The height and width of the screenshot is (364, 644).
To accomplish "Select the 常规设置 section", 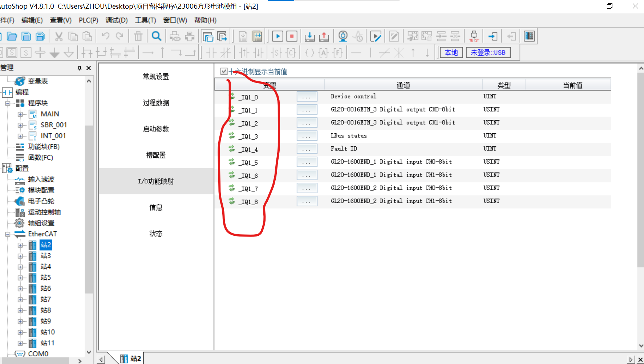I will point(156,77).
